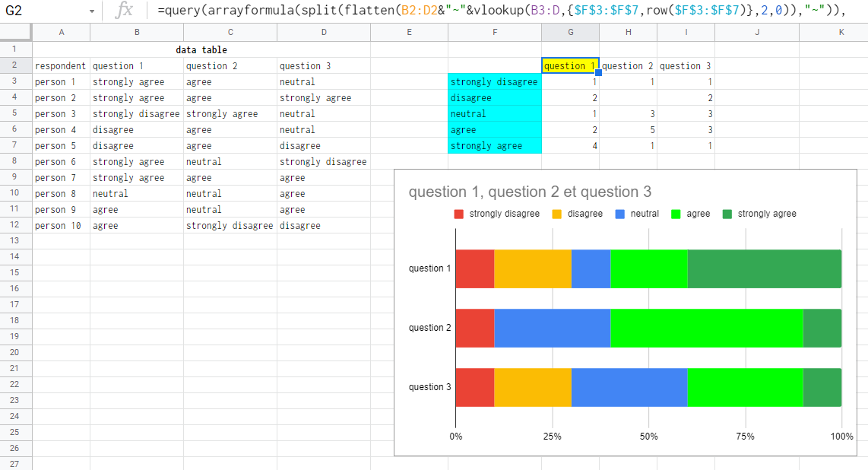868x470 pixels.
Task: Select the 'person 1' cell
Action: [61, 82]
